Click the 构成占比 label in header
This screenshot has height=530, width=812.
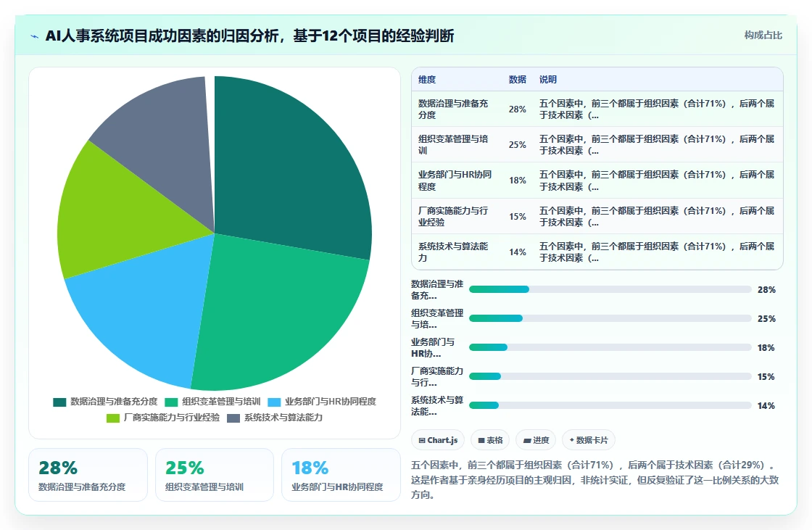pyautogui.click(x=763, y=36)
